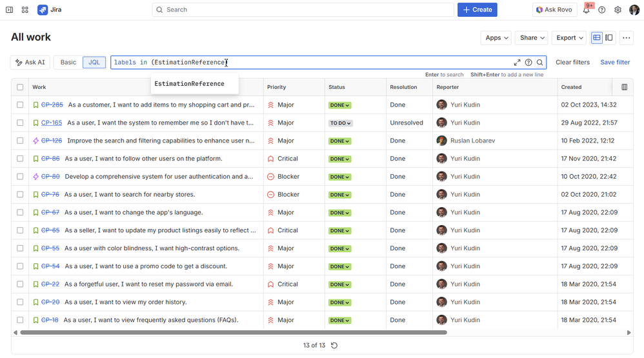The image size is (644, 358).
Task: Open the app switcher grid icon
Action: [25, 10]
